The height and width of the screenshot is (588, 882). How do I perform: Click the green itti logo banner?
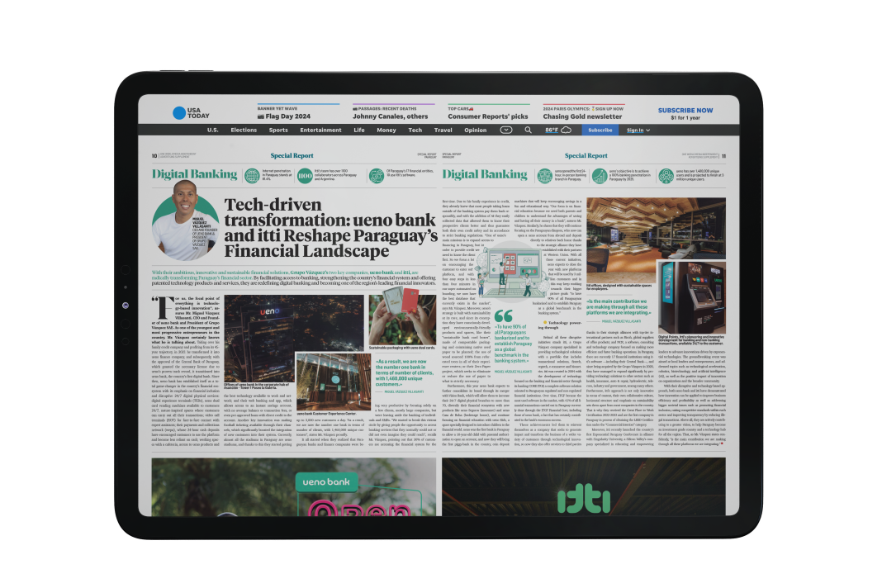point(584,500)
